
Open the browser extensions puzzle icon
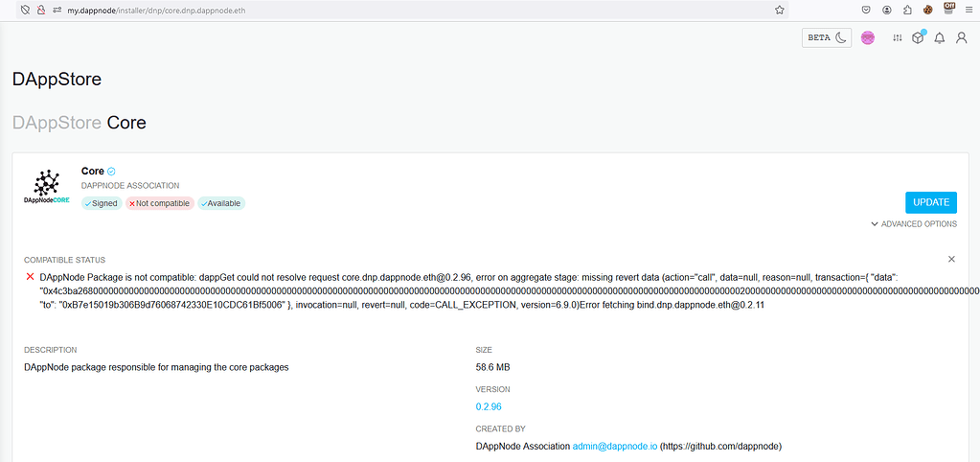907,10
